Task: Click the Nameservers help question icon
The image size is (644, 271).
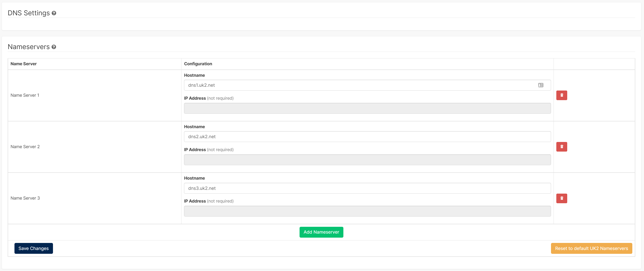Action: 54,47
